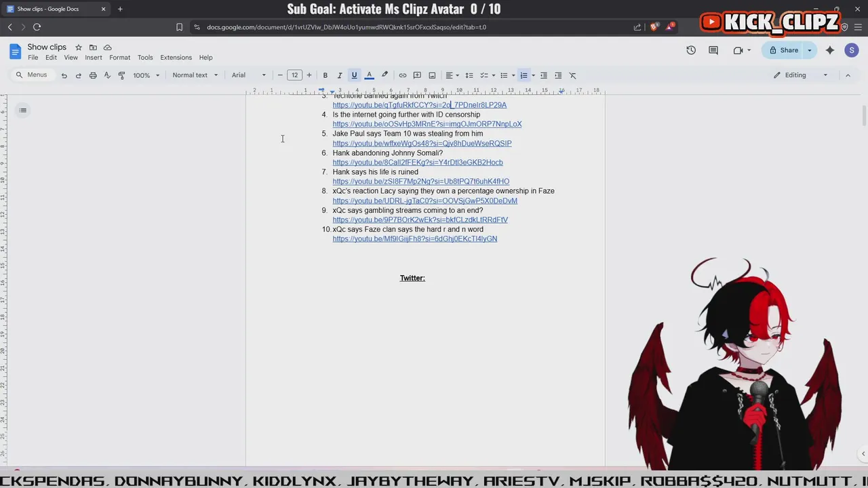Insert link using chain icon
Screen dimensions: 868x488
[x=403, y=75]
